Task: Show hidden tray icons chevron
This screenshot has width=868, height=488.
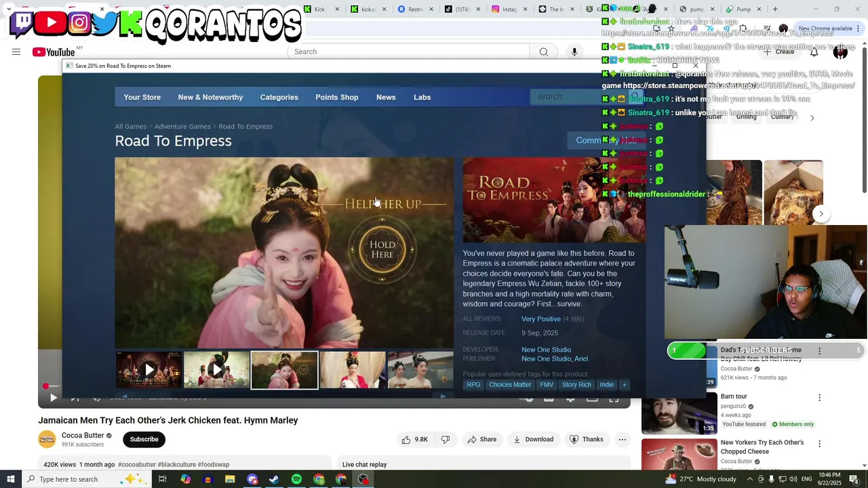Action: (749, 479)
